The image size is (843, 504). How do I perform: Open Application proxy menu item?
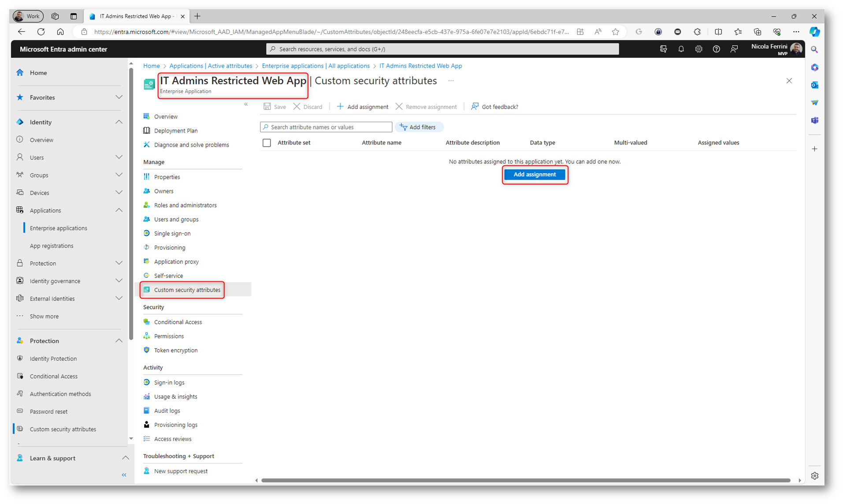pyautogui.click(x=176, y=261)
